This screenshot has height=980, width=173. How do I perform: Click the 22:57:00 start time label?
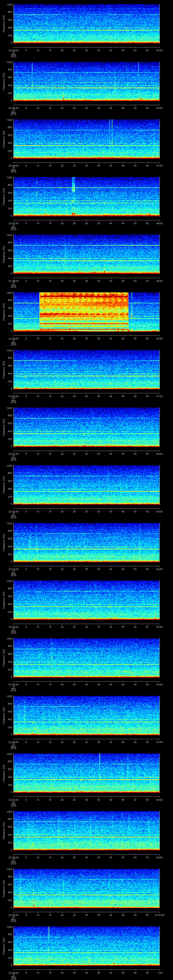pyautogui.click(x=13, y=800)
